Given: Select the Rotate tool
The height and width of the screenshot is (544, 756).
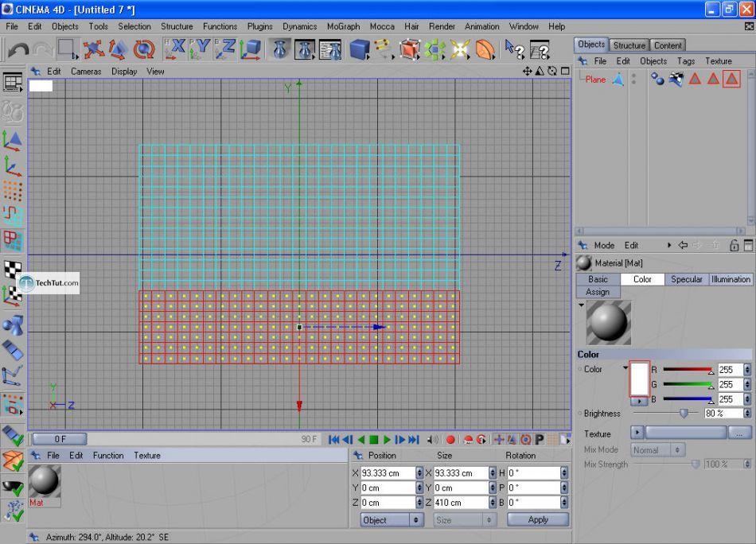Looking at the screenshot, I should (x=144, y=49).
